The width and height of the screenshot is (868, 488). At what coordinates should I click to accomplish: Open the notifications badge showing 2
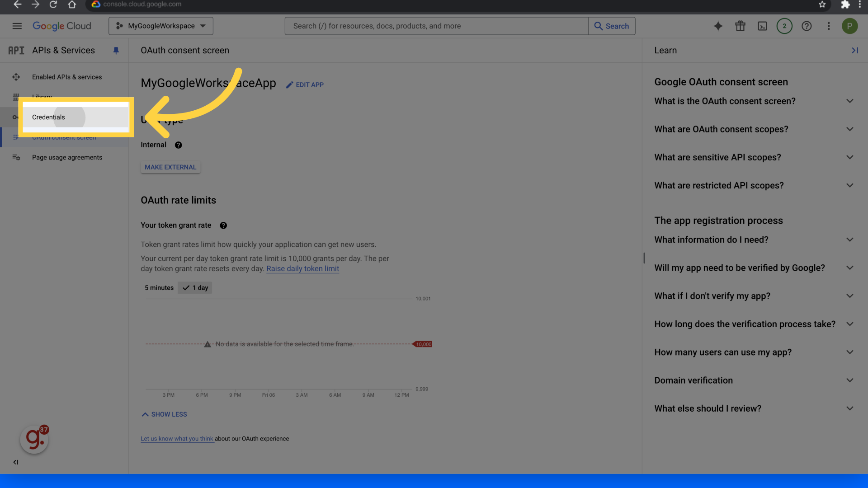(x=784, y=26)
